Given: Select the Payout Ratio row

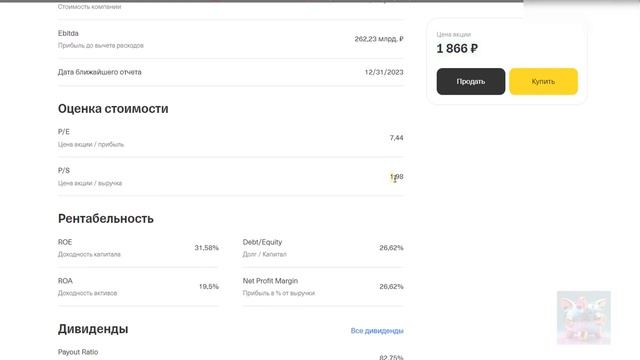Looking at the screenshot, I should (x=231, y=353).
